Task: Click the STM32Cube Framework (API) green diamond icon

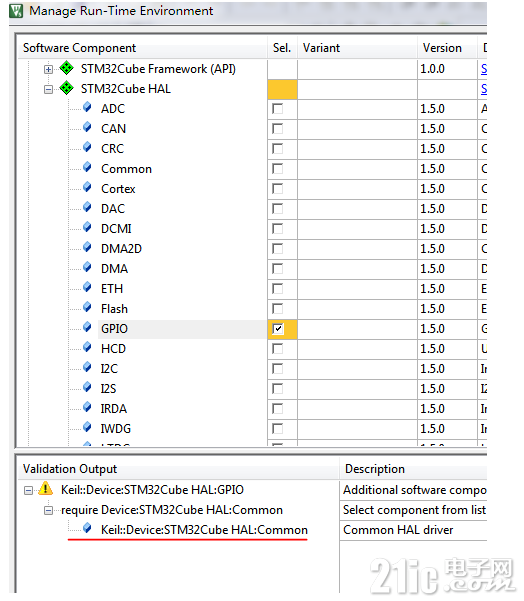Action: point(67,68)
